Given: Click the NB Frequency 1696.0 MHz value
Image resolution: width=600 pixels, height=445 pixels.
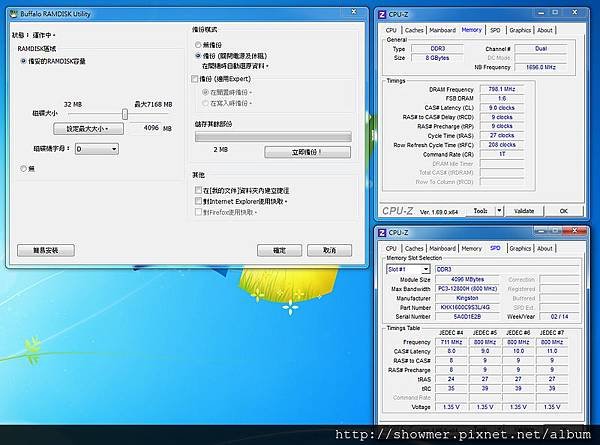Looking at the screenshot, I should coord(541,67).
